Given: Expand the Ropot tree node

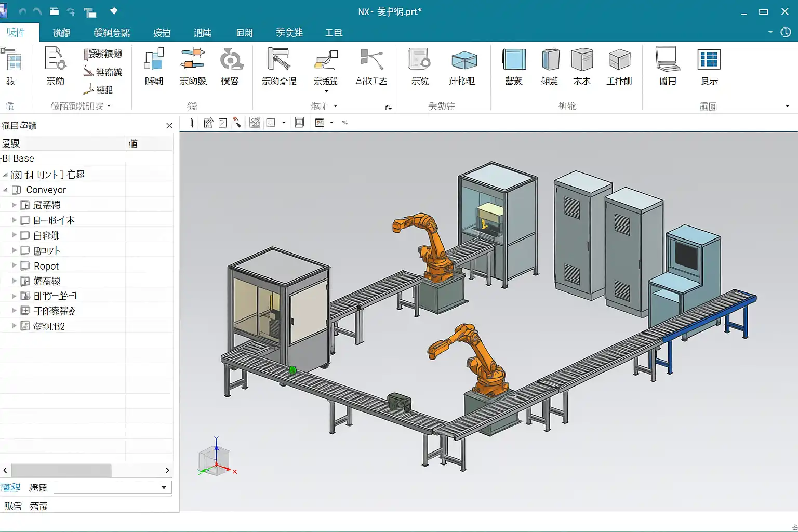Looking at the screenshot, I should click(x=14, y=266).
